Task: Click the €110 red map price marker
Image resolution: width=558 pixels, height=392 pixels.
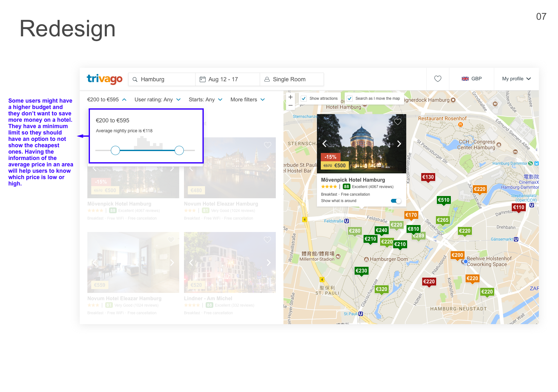Action: pyautogui.click(x=518, y=208)
